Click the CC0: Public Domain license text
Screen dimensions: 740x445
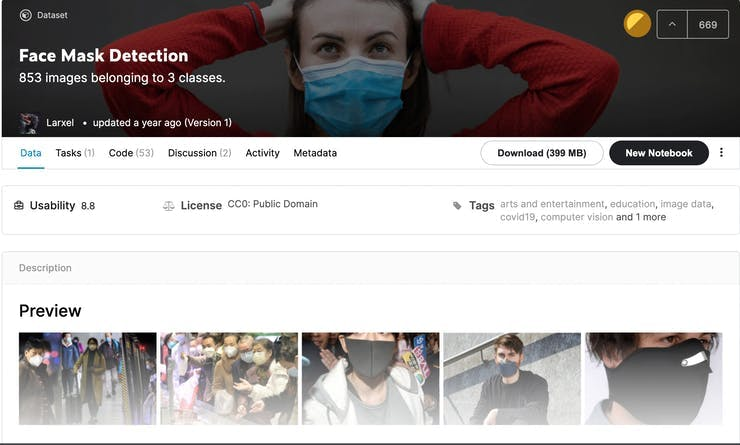click(273, 204)
